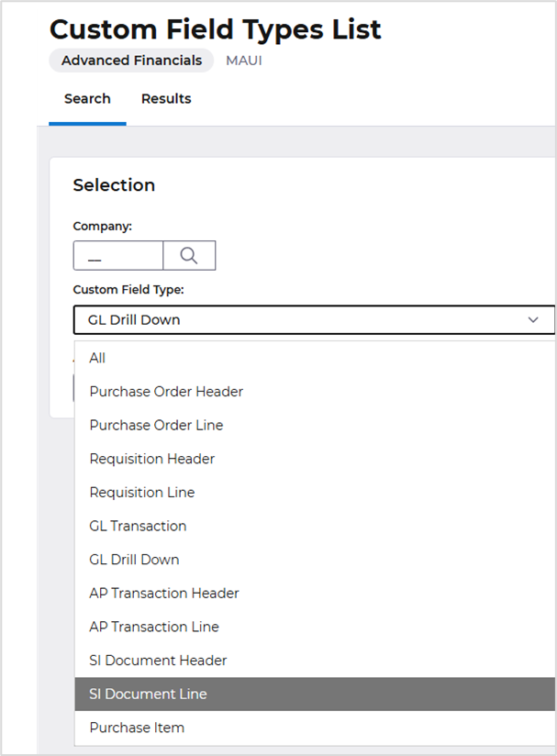Focus the Company input field

click(118, 256)
